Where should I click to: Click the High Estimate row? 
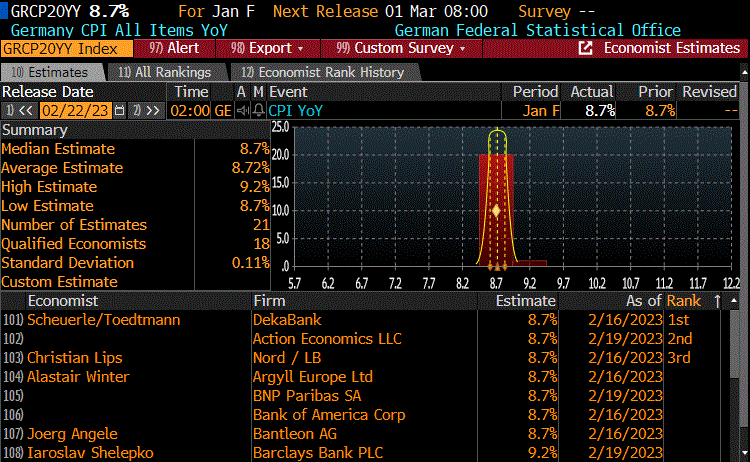[x=135, y=187]
